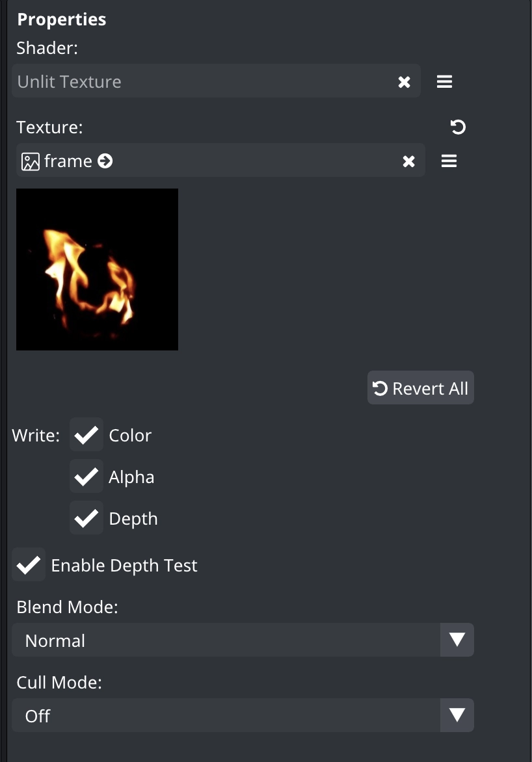Click the Revert All button

tap(421, 388)
